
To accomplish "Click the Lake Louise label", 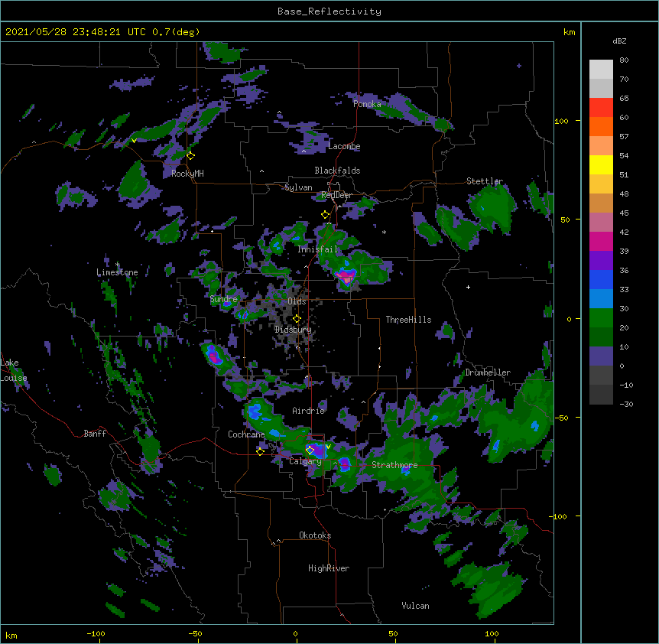I will point(14,370).
